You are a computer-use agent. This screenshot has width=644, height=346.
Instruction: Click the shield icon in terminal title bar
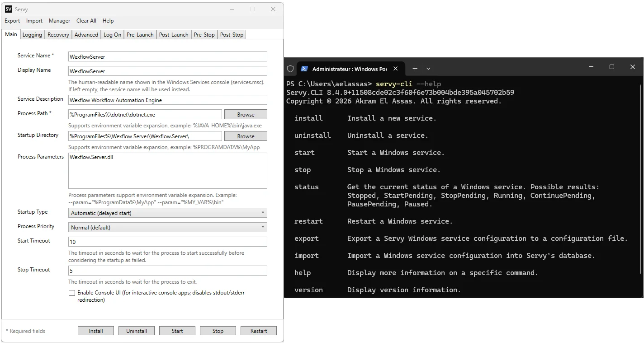click(290, 69)
